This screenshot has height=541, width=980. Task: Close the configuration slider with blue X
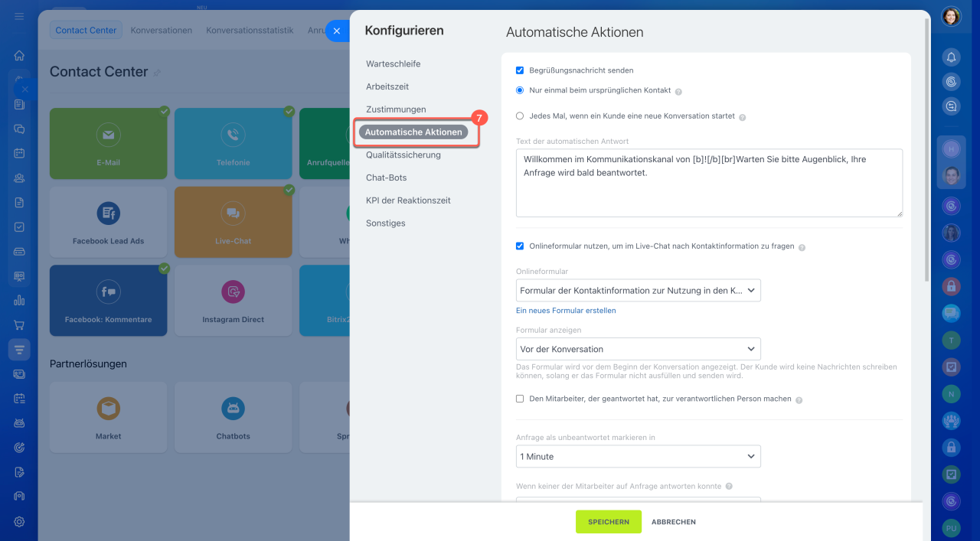tap(337, 31)
